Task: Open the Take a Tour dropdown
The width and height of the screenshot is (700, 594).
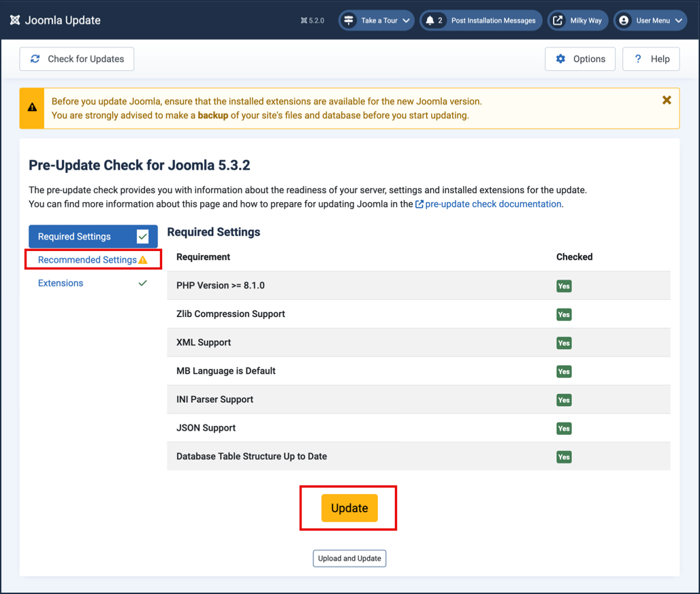Action: (x=377, y=20)
